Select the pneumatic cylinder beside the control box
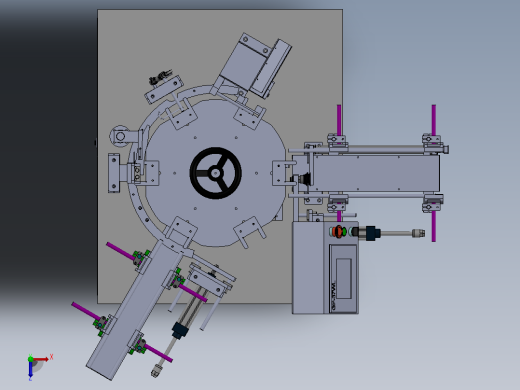The height and width of the screenshot is (390, 520). pyautogui.click(x=388, y=233)
